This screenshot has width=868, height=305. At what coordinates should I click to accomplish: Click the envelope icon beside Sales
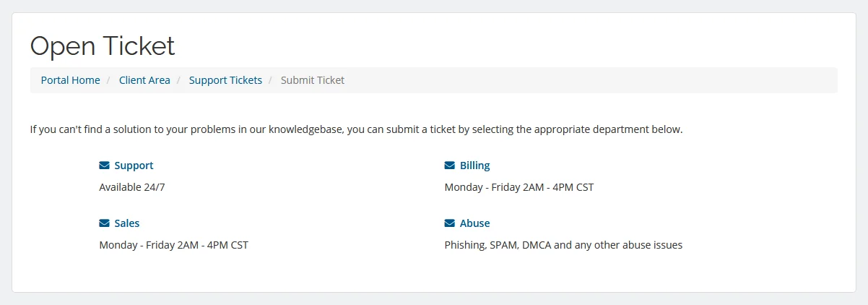[104, 223]
